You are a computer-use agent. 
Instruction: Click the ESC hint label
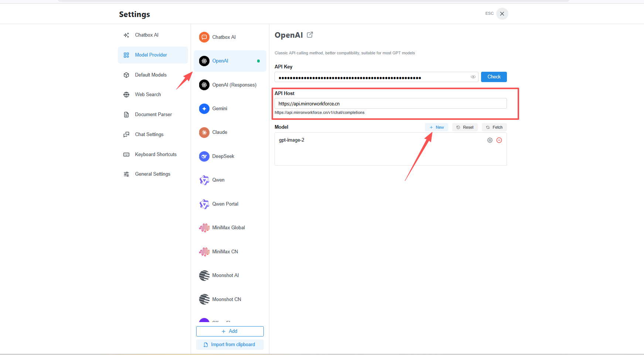tap(490, 13)
